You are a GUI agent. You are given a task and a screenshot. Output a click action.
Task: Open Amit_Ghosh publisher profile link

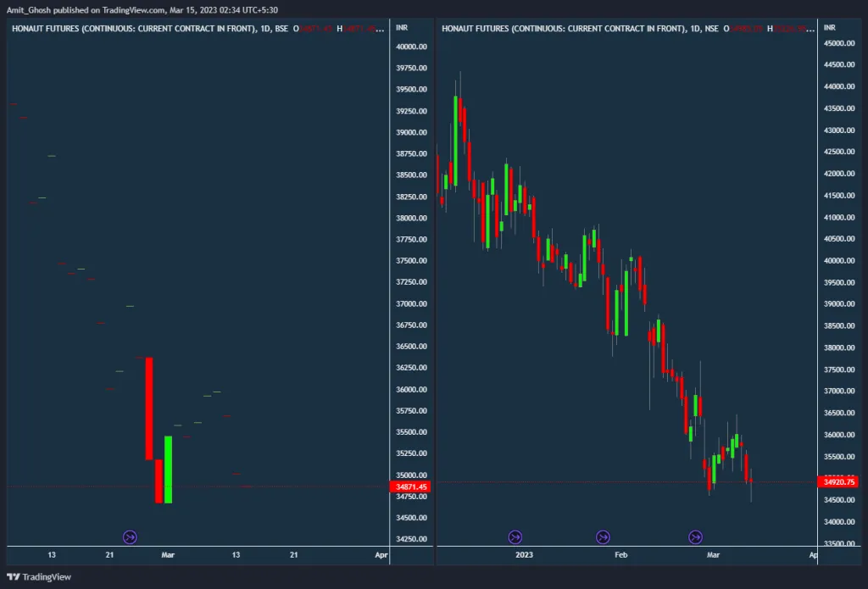pyautogui.click(x=30, y=10)
